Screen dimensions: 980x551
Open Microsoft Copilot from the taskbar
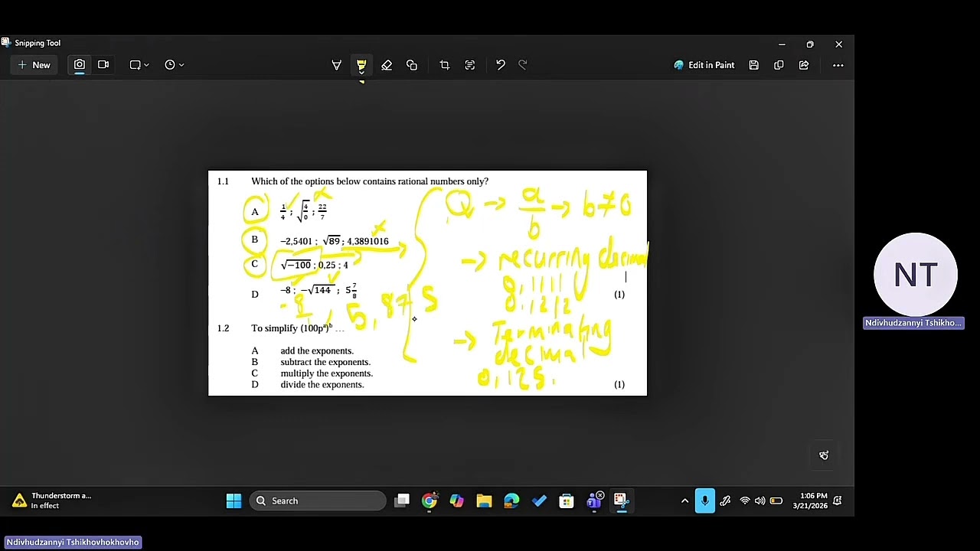click(x=456, y=500)
